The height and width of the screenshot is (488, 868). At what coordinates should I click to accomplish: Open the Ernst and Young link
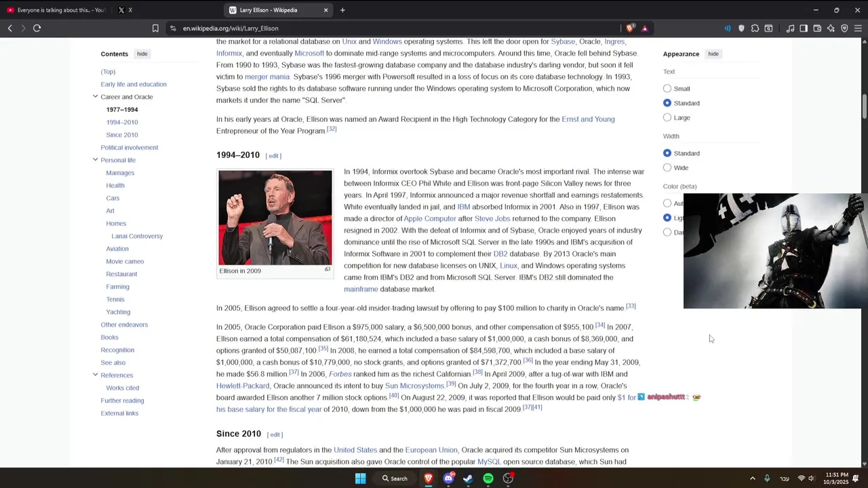[x=588, y=119]
